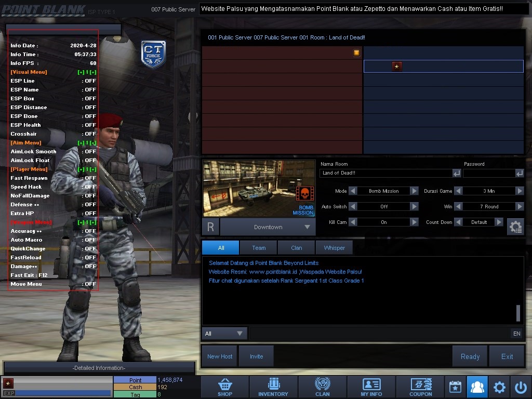Click Count Down next arrow

tap(499, 222)
